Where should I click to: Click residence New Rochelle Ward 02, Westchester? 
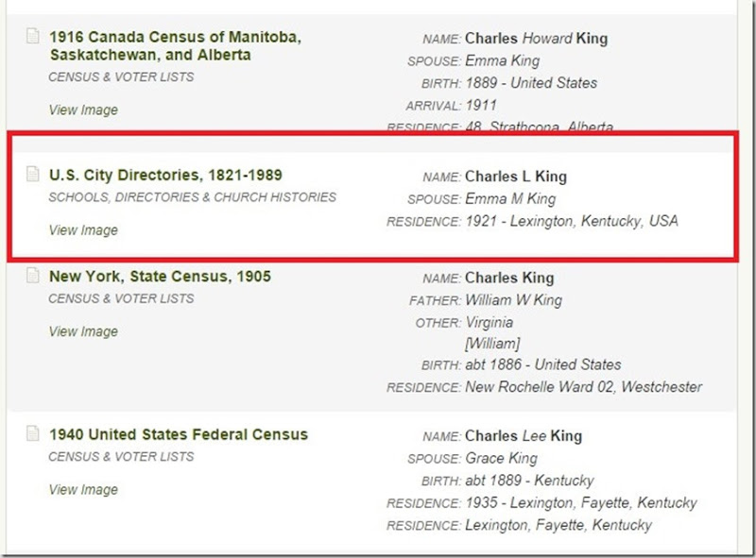[x=584, y=387]
